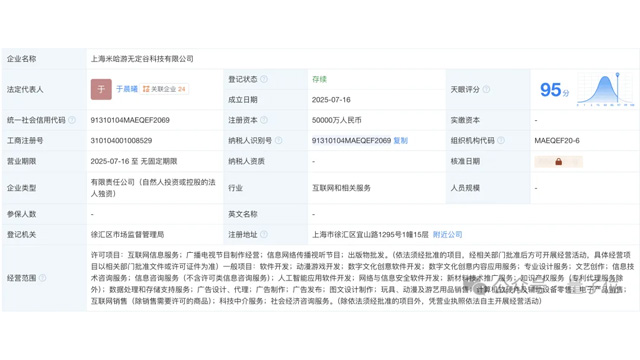
Task: Click establishment date 2025-07-16 value
Action: click(331, 100)
